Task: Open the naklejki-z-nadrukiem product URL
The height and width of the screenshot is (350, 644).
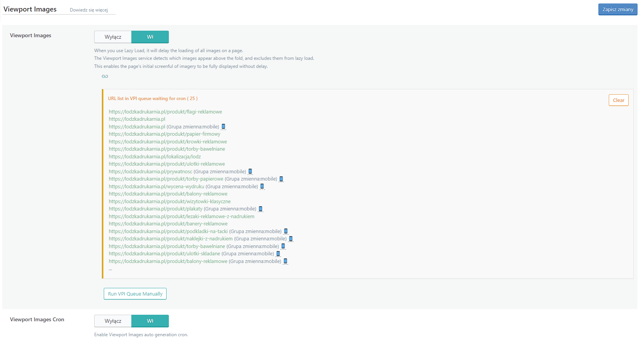Action: pyautogui.click(x=171, y=239)
